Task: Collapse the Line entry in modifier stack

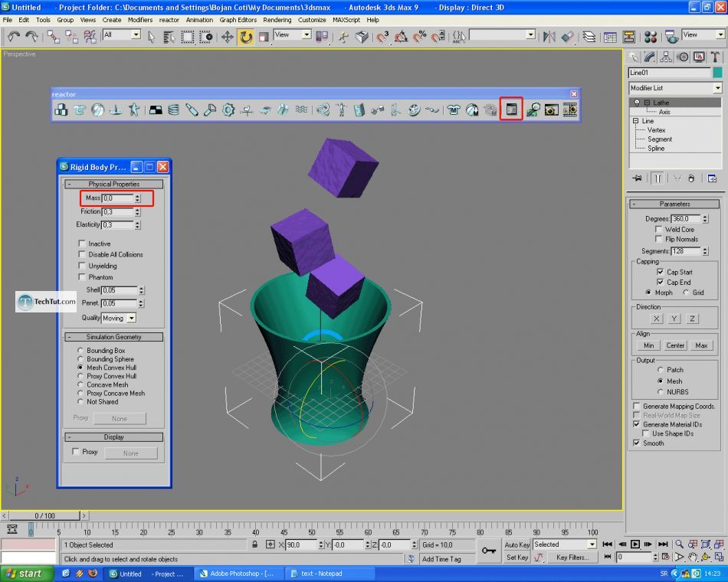Action: click(635, 121)
